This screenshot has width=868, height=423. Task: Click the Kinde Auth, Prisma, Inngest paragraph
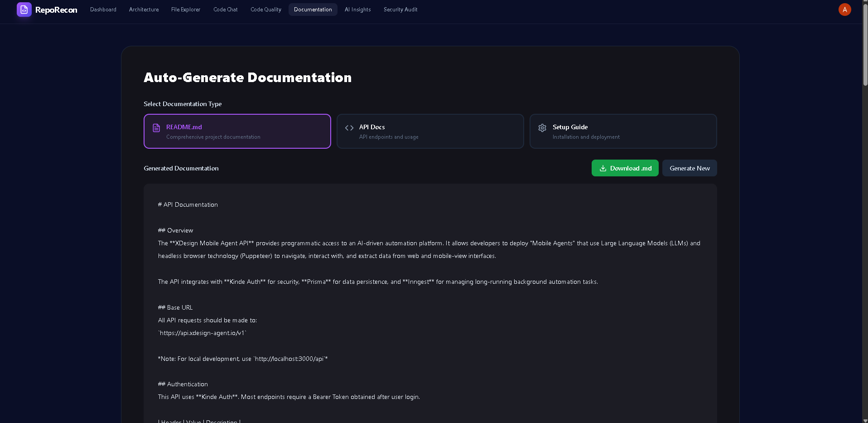[x=378, y=282]
